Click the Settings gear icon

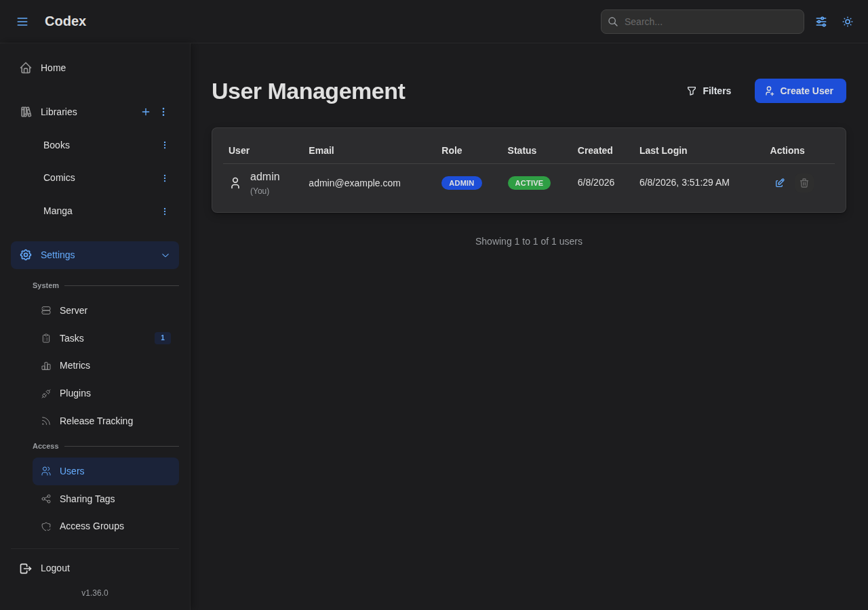[x=26, y=255]
